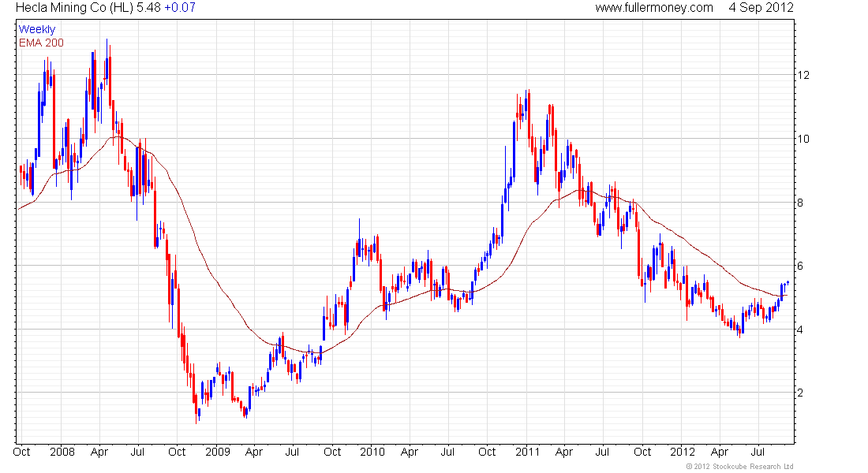Click the '+0.07' price change value
868x473 pixels.
tap(180, 8)
